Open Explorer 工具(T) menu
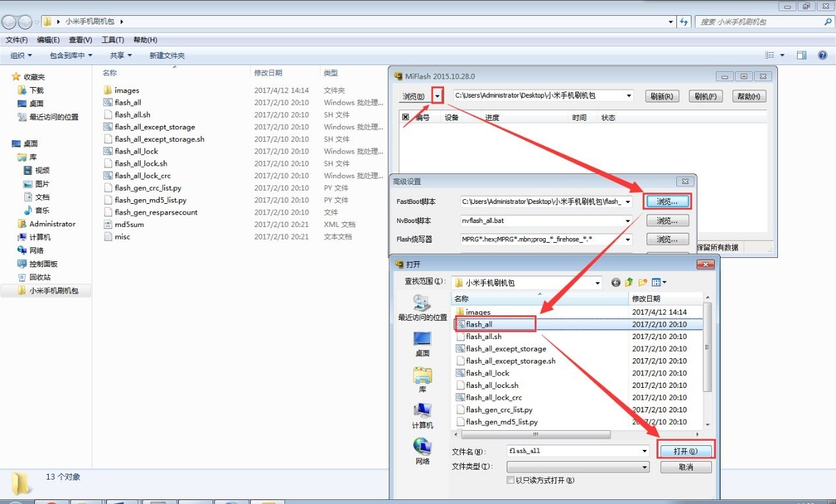The image size is (836, 504). click(113, 40)
